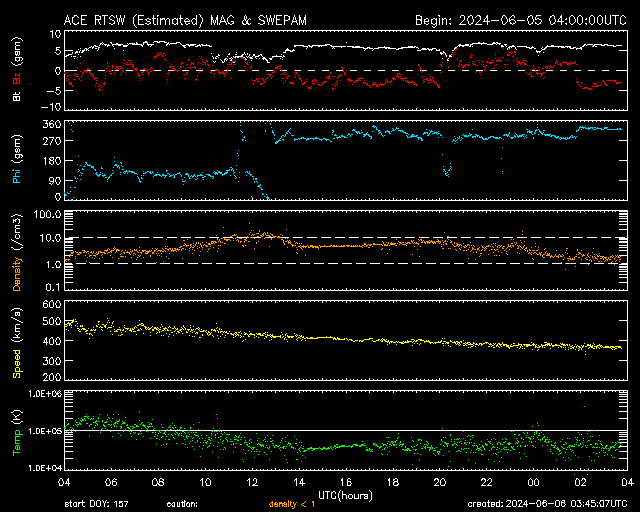The image size is (640, 512).
Task: Click the "14" hour label on the time axis
Action: 299,483
